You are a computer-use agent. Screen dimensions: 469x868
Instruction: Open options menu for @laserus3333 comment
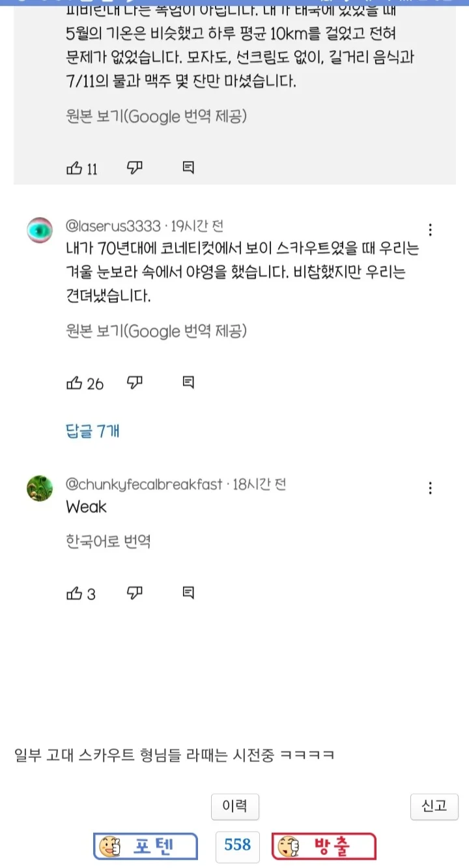430,229
